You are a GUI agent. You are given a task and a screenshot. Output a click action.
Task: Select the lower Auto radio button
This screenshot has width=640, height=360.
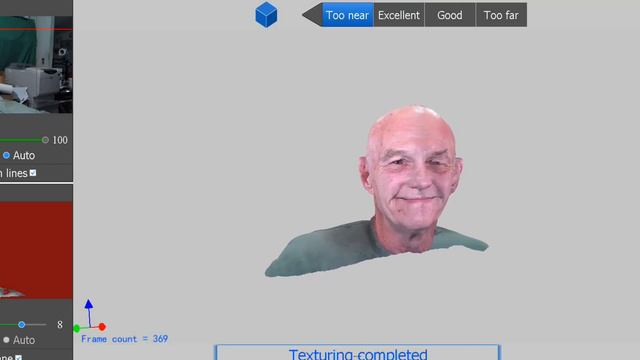[x=6, y=340]
